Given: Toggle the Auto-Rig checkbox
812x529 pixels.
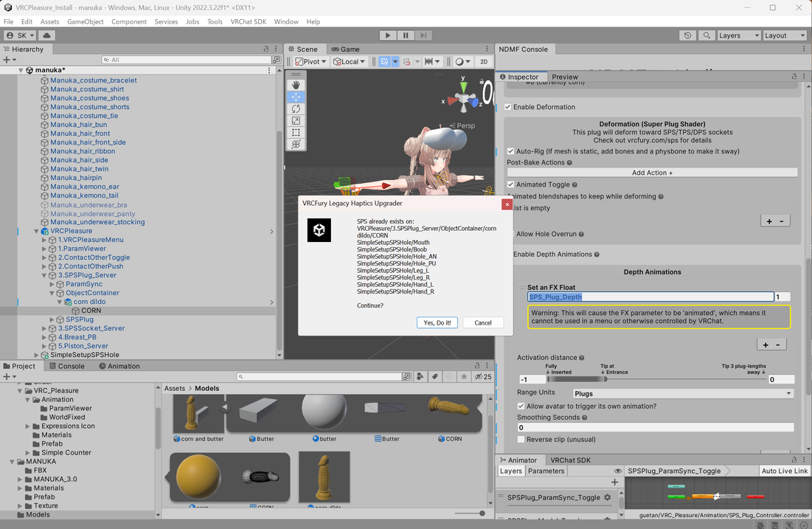Looking at the screenshot, I should pos(510,151).
